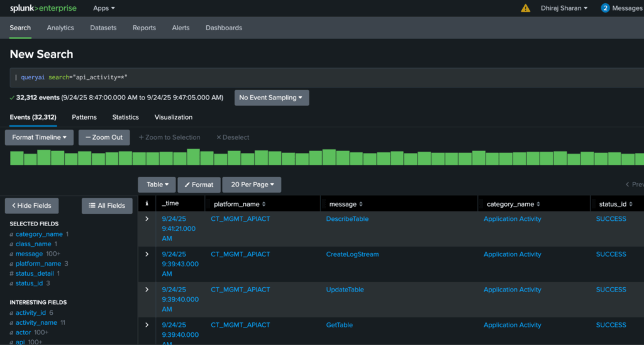Open the Format Timeline dropdown

click(39, 137)
